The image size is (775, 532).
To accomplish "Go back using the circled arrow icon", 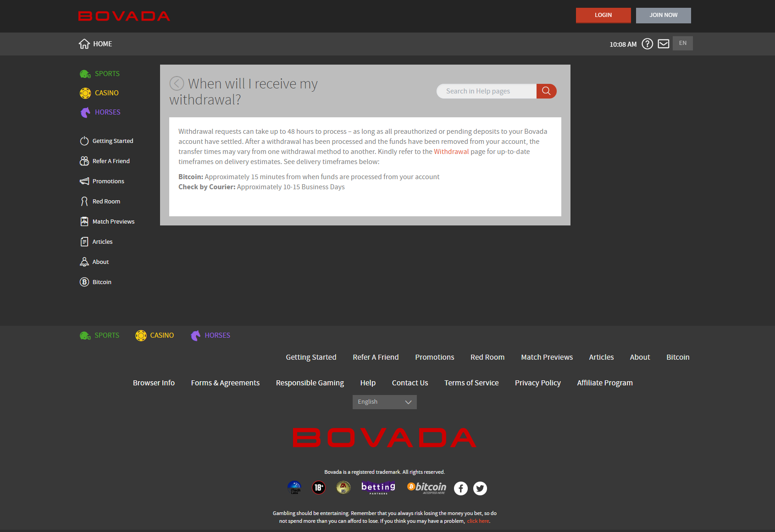I will pos(177,83).
